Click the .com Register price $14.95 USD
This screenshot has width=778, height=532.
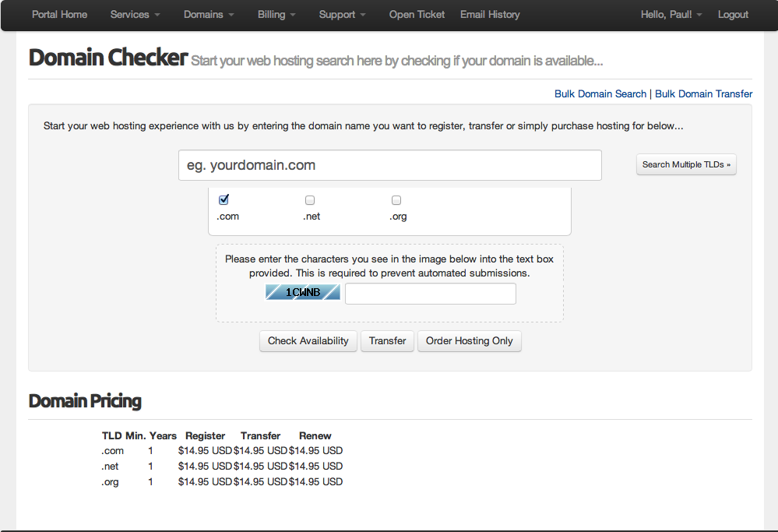click(x=205, y=451)
